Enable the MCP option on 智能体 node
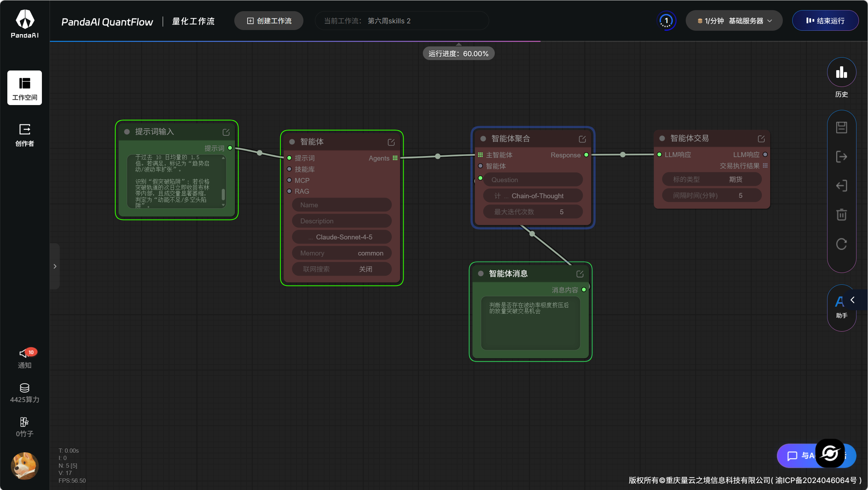Viewport: 868px width, 490px height. coord(289,180)
